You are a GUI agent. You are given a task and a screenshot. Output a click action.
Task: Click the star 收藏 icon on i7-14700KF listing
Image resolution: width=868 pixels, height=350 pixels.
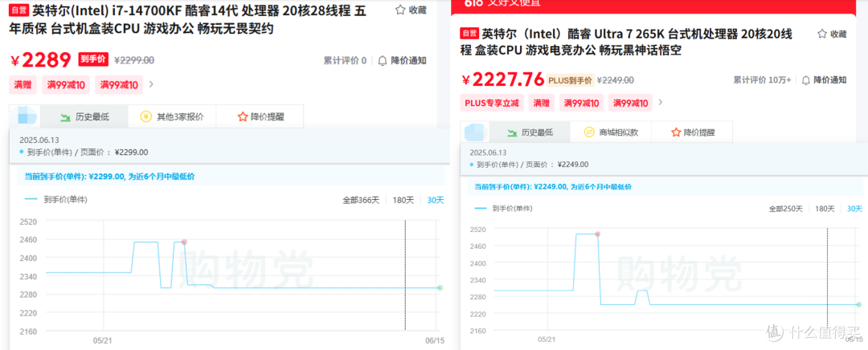[400, 10]
